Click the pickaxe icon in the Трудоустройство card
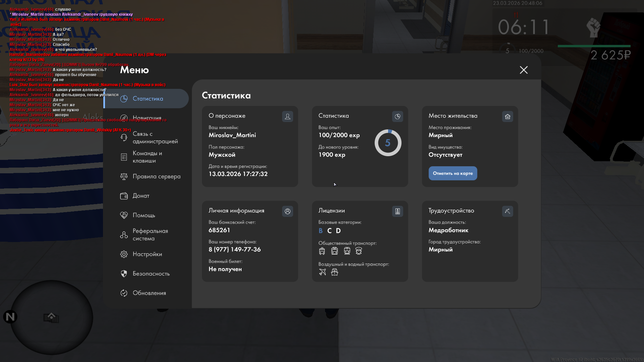The height and width of the screenshot is (362, 644). [507, 211]
